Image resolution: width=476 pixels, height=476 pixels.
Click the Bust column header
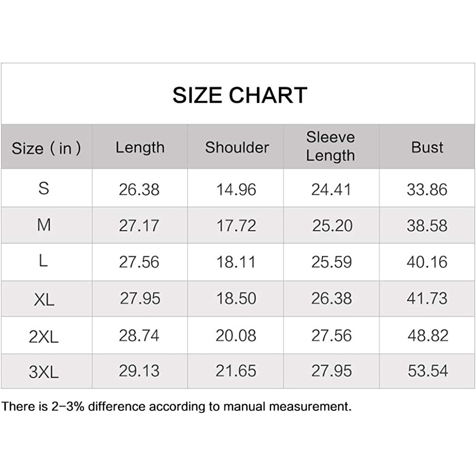click(427, 147)
